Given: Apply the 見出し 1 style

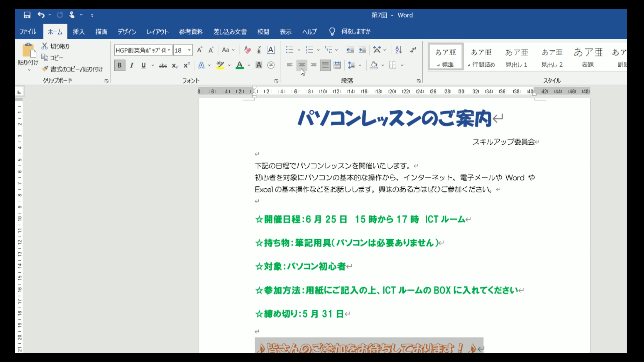Looking at the screenshot, I should pyautogui.click(x=516, y=57).
